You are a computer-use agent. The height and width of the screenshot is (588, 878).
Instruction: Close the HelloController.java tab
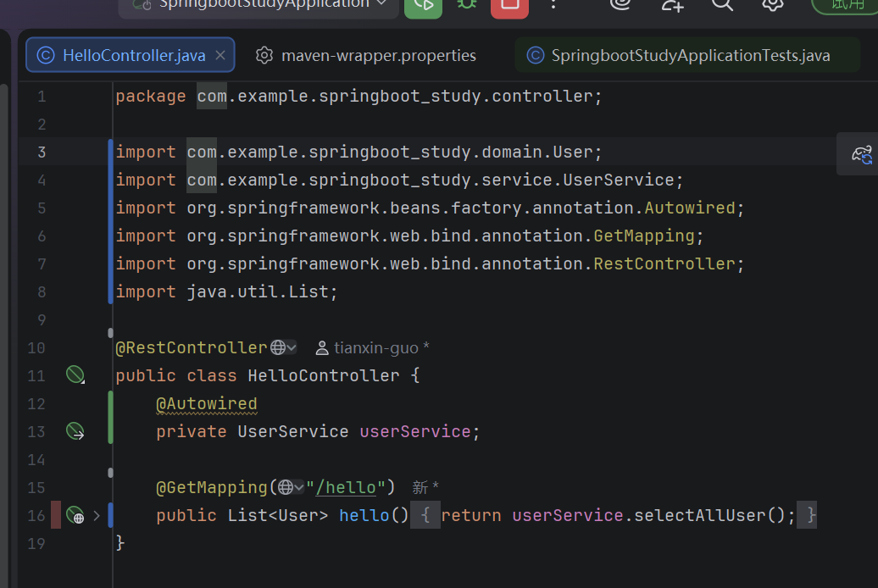click(220, 55)
